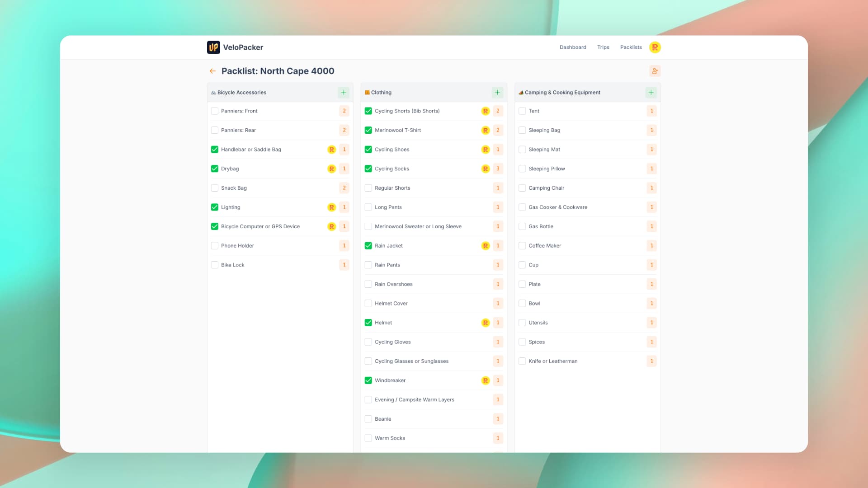Open the Packlists page
The height and width of the screenshot is (488, 868).
coord(631,47)
